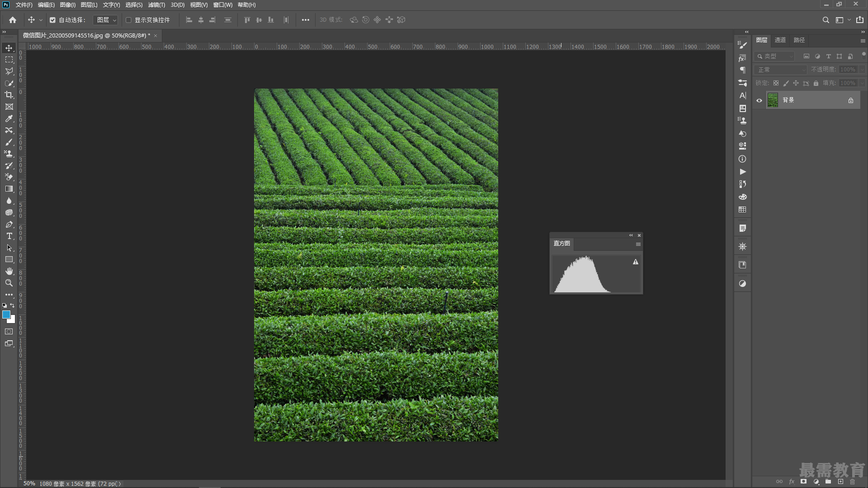Reset default foreground and background colors
Screen dimensions: 868x488
point(5,305)
